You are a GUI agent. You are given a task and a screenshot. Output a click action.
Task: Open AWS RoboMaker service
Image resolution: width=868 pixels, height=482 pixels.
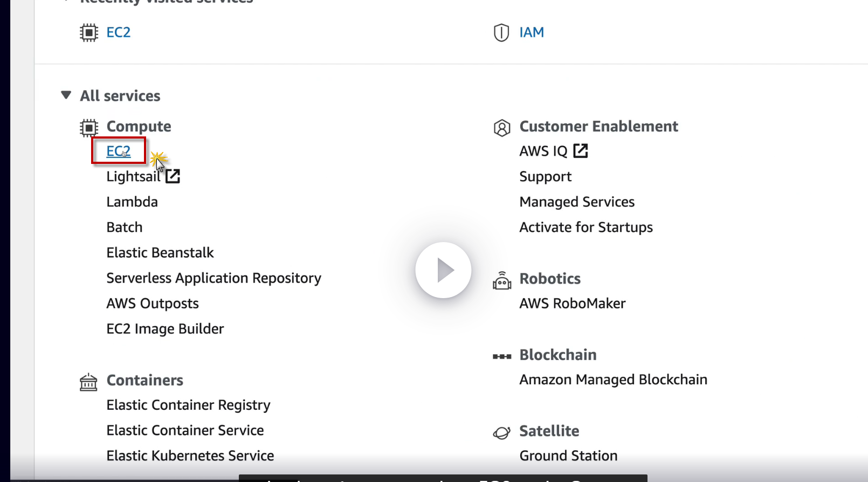tap(573, 303)
